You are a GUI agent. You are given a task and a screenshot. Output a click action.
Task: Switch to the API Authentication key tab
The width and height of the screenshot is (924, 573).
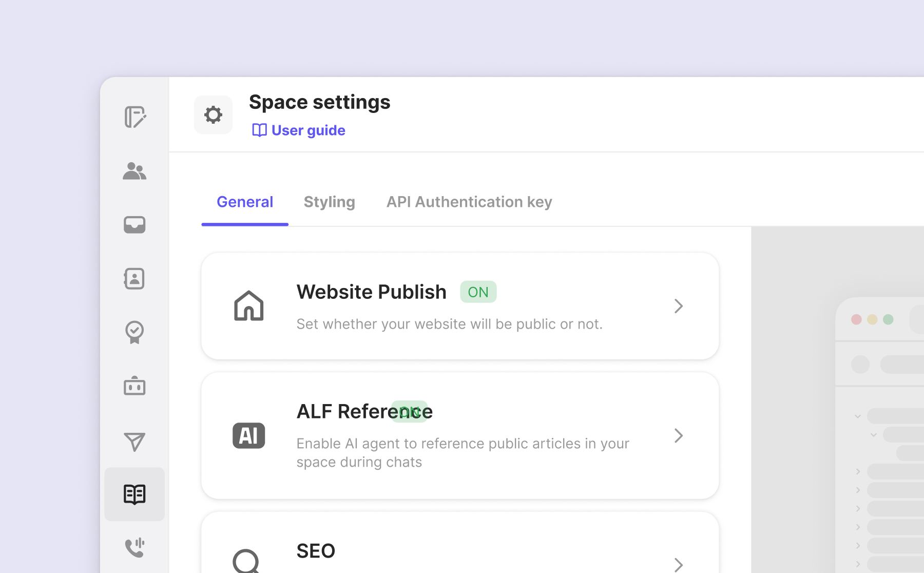469,202
